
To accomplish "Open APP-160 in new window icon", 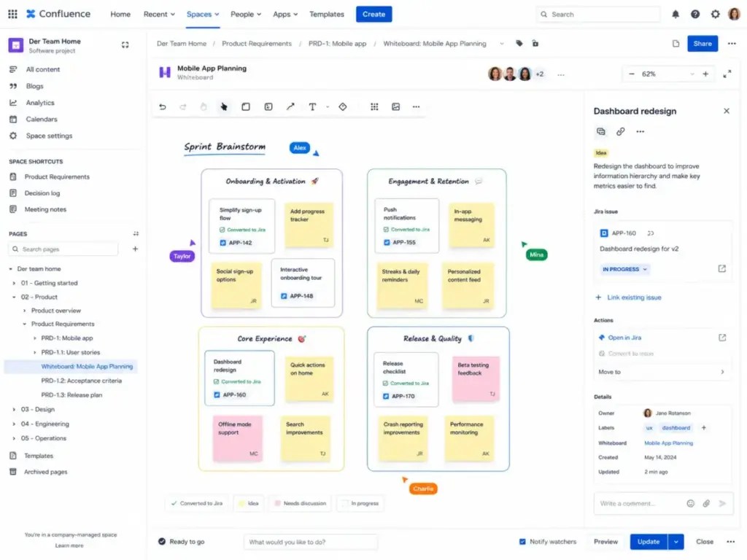I will [721, 268].
